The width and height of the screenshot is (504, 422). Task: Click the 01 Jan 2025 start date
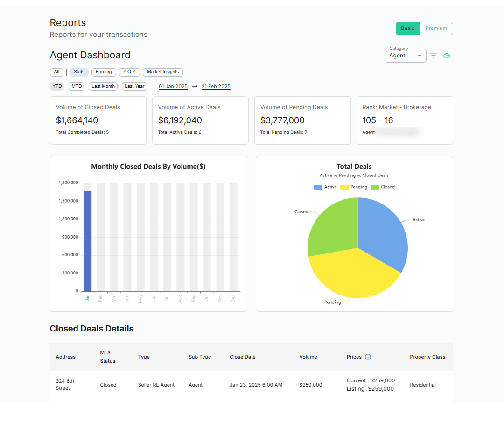pyautogui.click(x=173, y=86)
